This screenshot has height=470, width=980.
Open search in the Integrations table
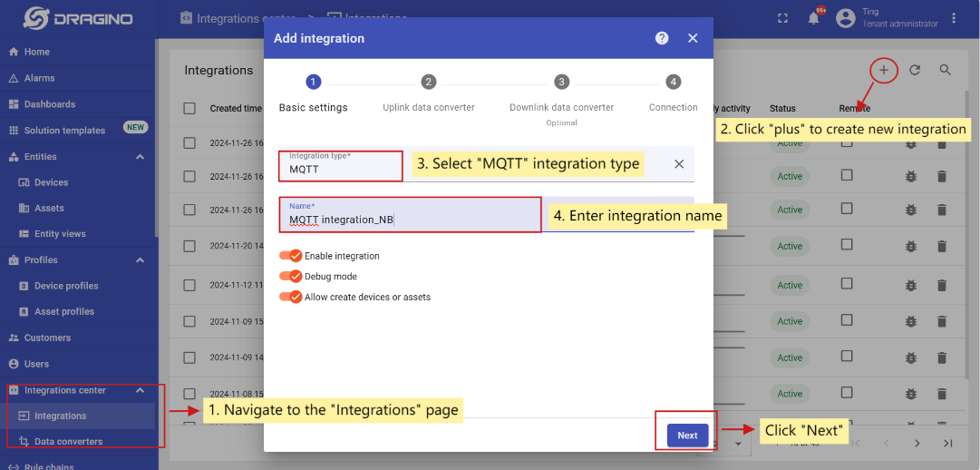(x=946, y=70)
